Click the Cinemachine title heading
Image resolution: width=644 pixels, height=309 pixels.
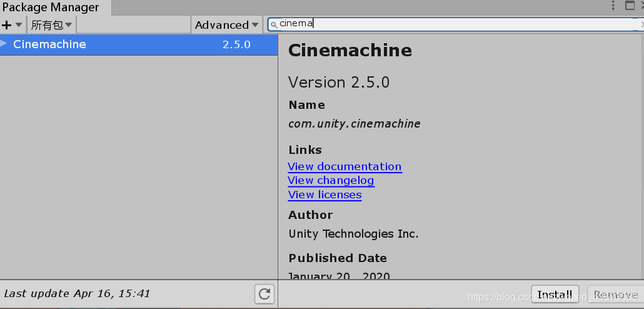(350, 50)
